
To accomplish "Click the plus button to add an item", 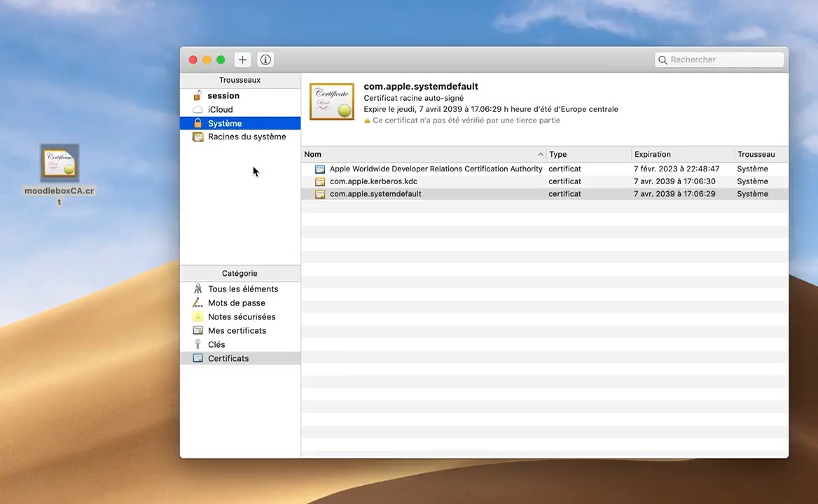I will [242, 59].
